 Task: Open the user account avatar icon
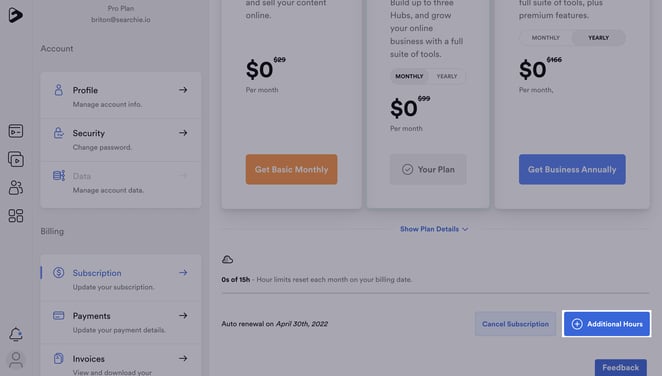coord(16,360)
